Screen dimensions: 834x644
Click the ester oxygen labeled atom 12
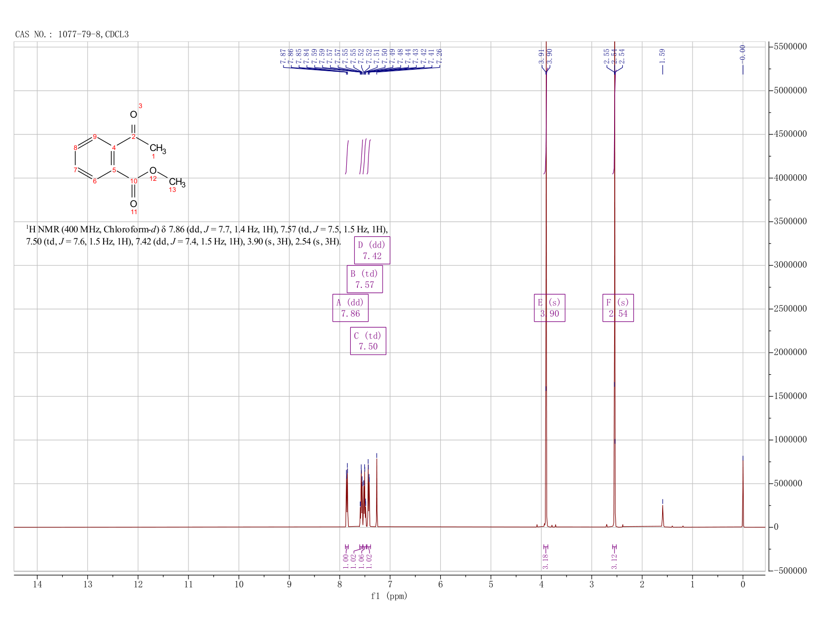coord(153,171)
